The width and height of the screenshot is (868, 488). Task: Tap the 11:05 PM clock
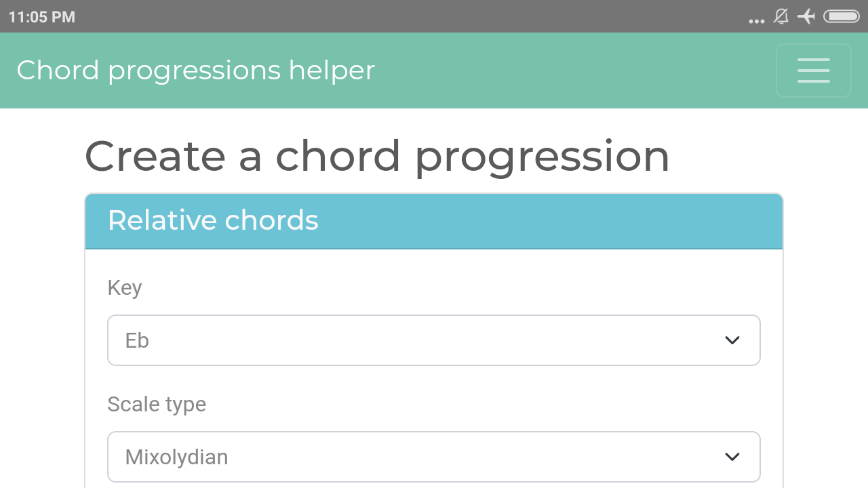[42, 17]
